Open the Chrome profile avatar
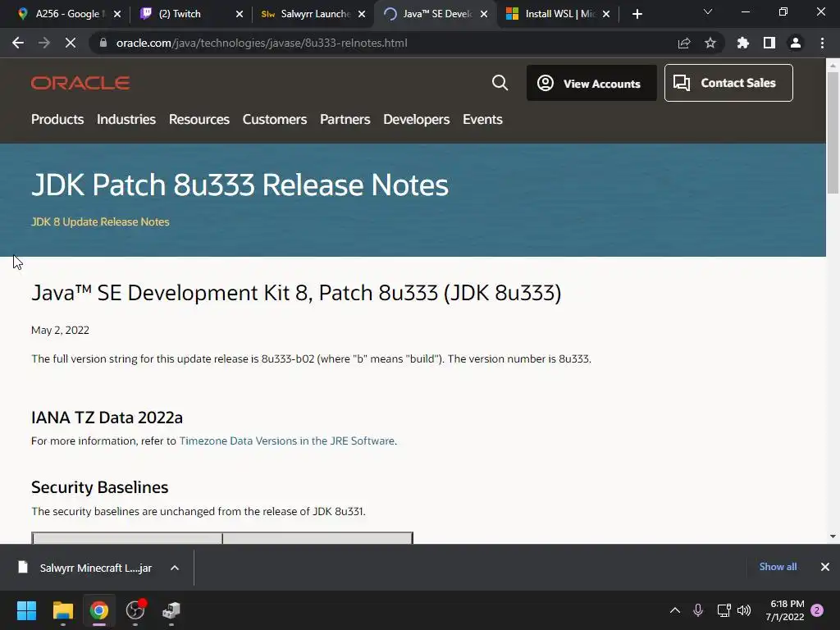This screenshot has height=630, width=840. tap(796, 43)
